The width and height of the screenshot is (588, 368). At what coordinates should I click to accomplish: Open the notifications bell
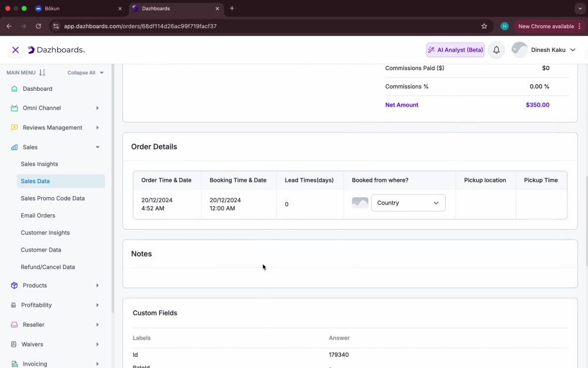pos(496,50)
